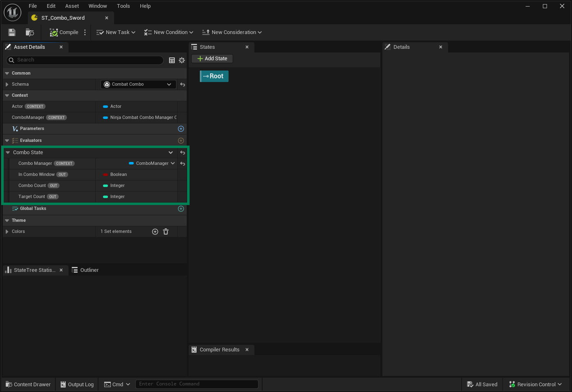572x392 pixels.
Task: Open the ComboManager binding dropdown
Action: click(x=152, y=164)
